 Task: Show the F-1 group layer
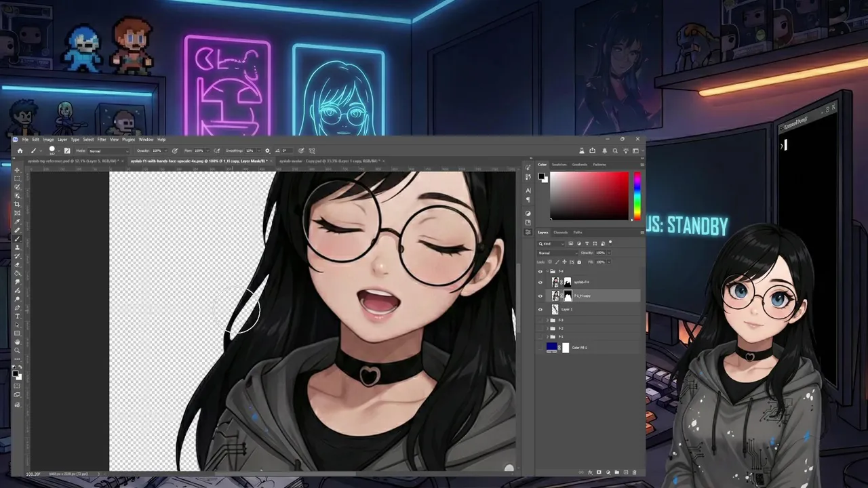540,337
